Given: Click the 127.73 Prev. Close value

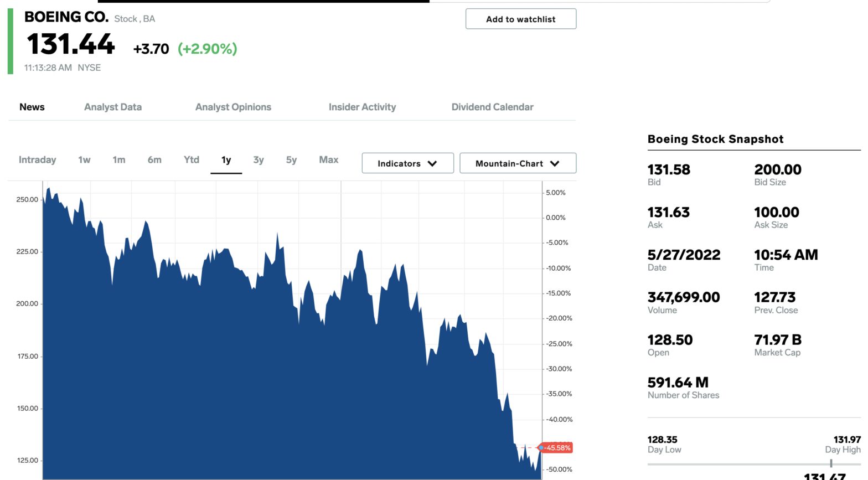Looking at the screenshot, I should (775, 297).
